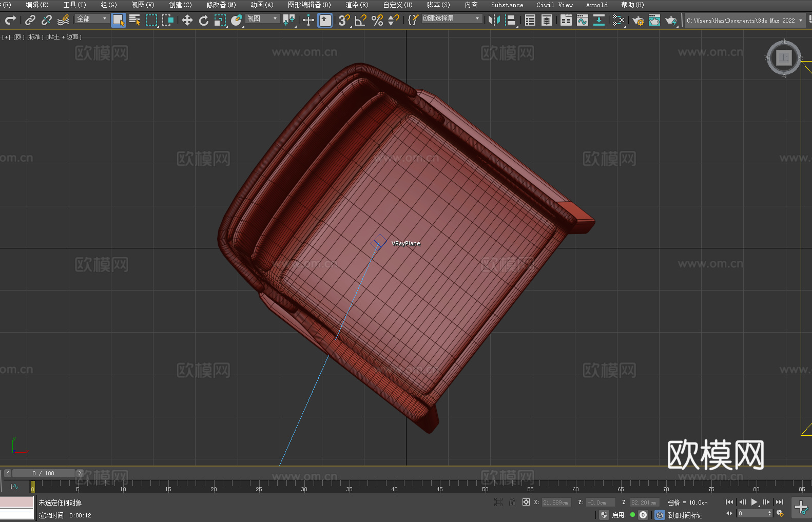Select the Move tool
Screen dimensions: 812x522
click(187, 20)
